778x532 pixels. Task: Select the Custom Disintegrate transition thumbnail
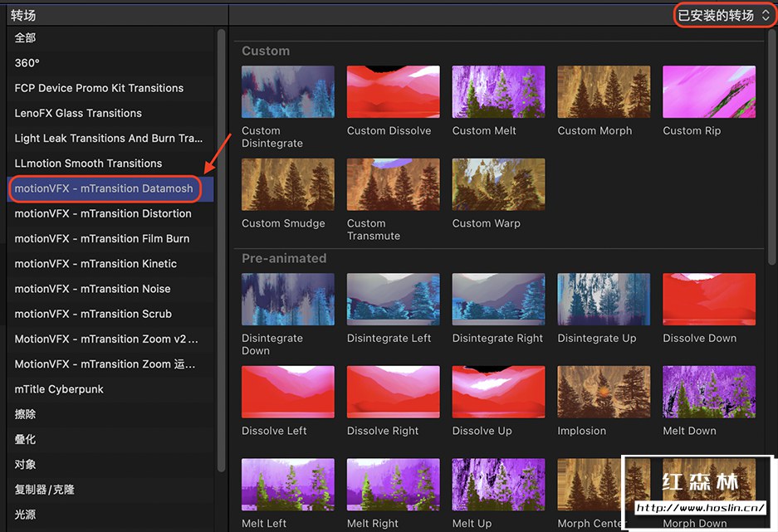(287, 92)
